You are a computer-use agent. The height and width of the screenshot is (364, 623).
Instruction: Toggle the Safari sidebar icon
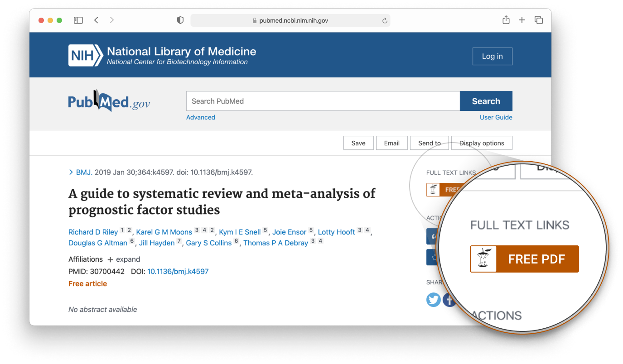point(78,20)
